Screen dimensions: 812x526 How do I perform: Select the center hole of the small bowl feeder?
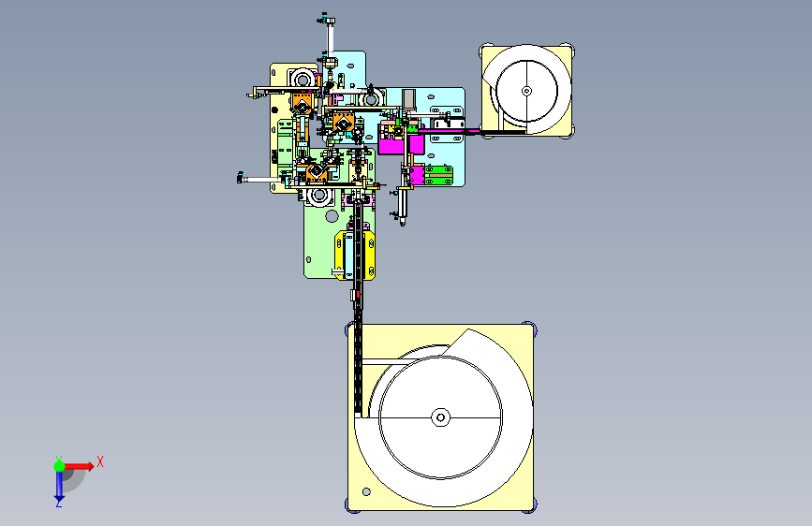526,91
